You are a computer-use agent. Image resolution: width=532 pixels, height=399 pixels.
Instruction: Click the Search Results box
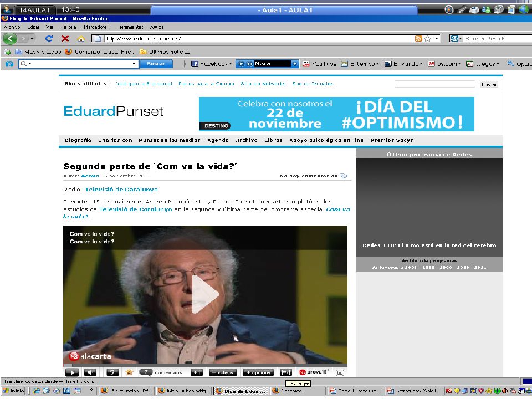(497, 39)
